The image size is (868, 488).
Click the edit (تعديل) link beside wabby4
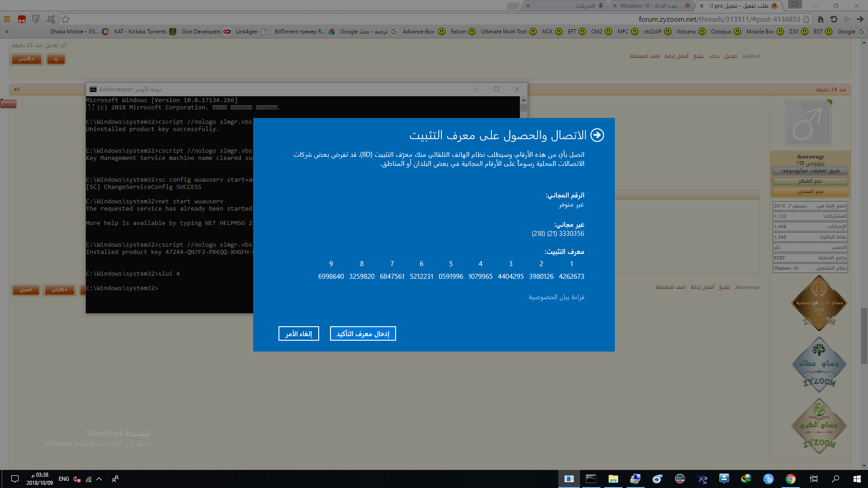pyautogui.click(x=730, y=56)
